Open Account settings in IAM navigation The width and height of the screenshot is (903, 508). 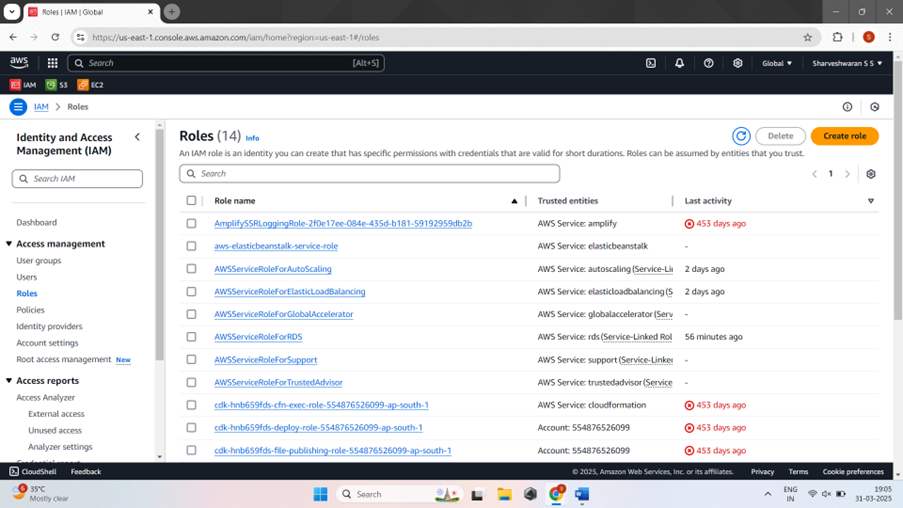pos(47,343)
